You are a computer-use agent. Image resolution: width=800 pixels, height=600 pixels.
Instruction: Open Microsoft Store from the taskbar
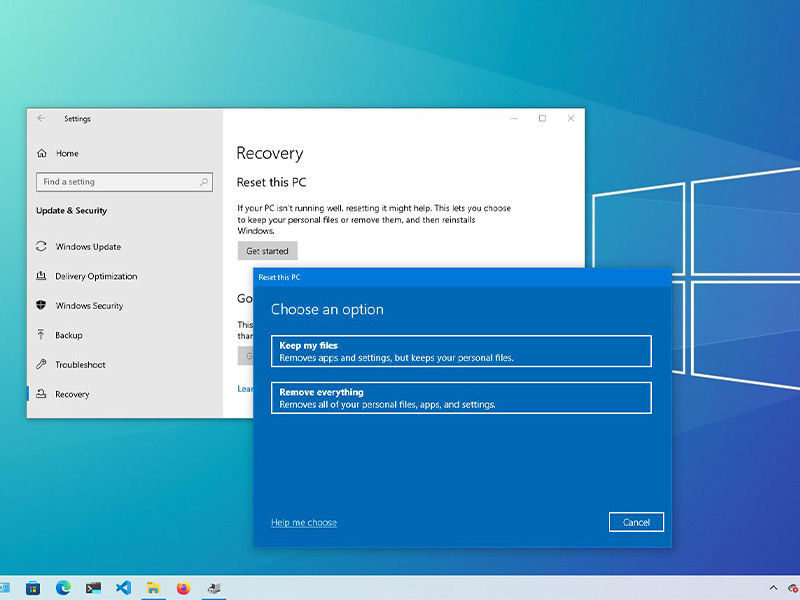click(33, 588)
